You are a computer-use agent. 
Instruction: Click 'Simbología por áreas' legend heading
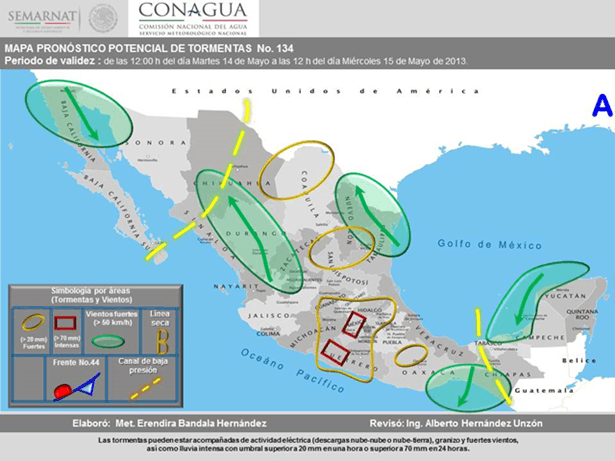pyautogui.click(x=90, y=291)
